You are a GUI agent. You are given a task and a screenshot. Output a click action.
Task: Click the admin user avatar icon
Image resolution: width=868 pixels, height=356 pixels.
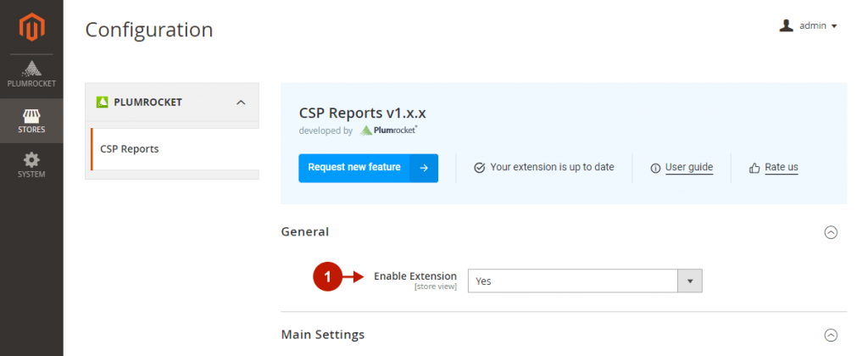coord(786,25)
